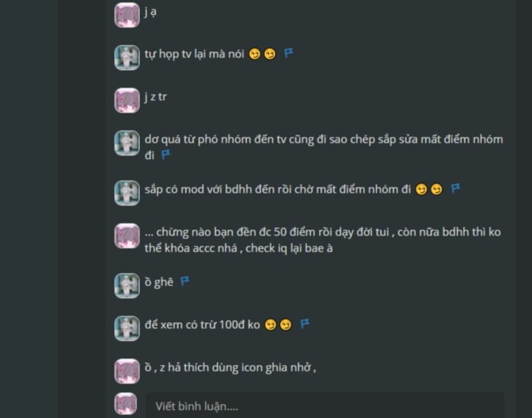The image size is (532, 418).
Task: Click your pink avatar beside the comment box
Action: pyautogui.click(x=127, y=404)
